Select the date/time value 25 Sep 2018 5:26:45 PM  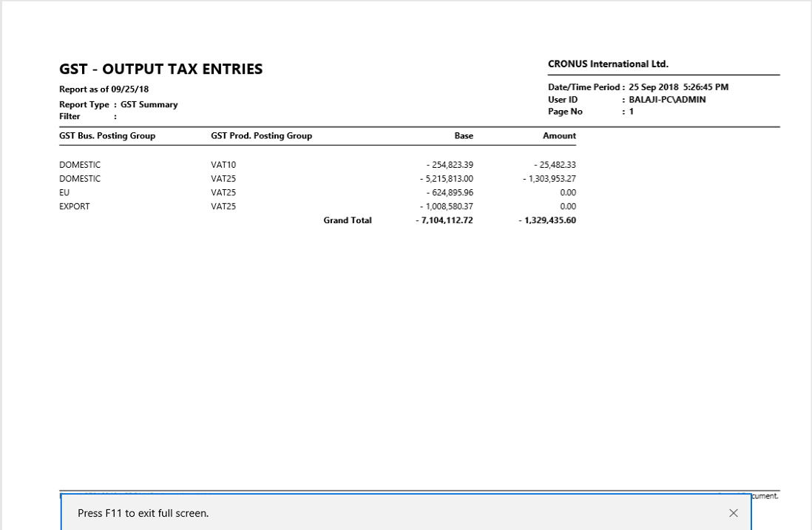(x=678, y=87)
